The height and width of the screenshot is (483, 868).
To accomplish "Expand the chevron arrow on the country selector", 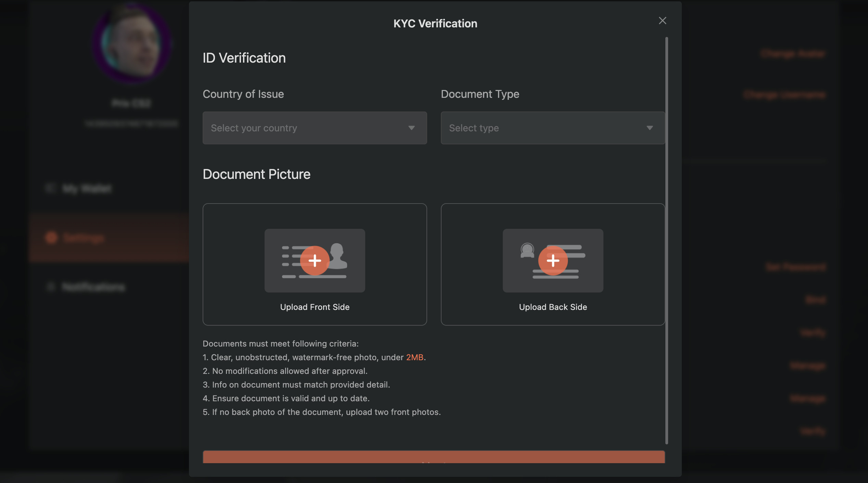I will tap(412, 128).
